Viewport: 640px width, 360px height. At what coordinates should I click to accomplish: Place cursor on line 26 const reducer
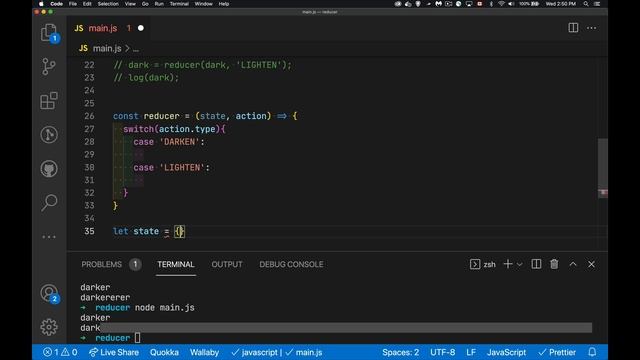coord(205,116)
